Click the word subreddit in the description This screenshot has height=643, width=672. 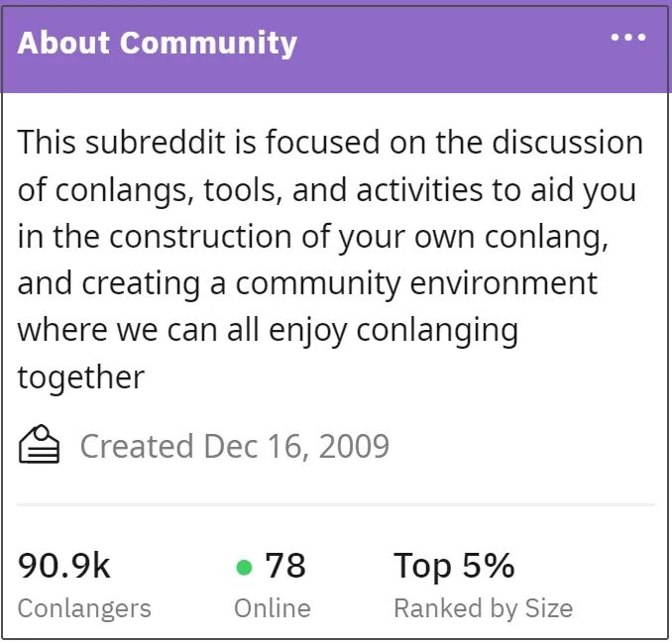[156, 143]
